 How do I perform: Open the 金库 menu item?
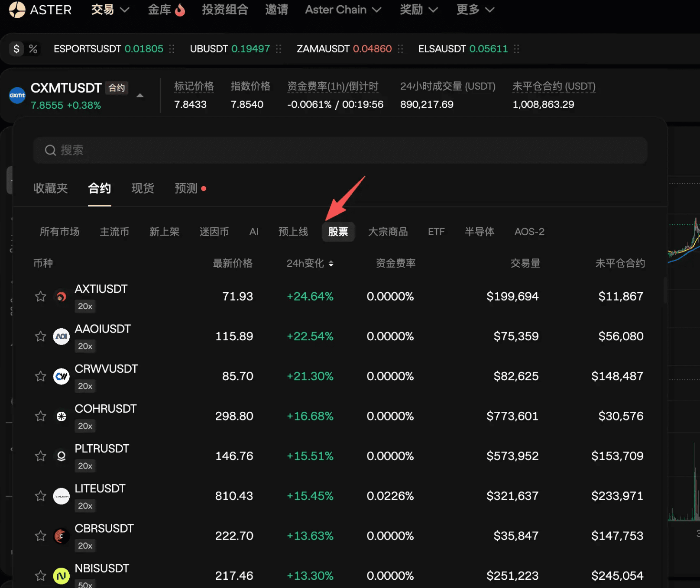pyautogui.click(x=159, y=10)
